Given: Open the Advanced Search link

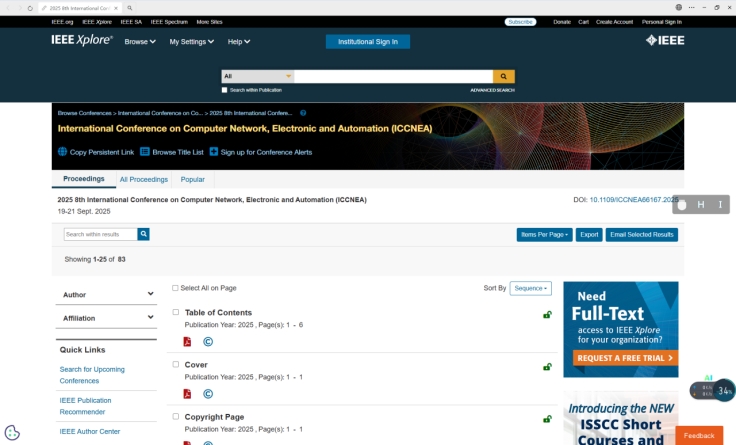Looking at the screenshot, I should 492,90.
